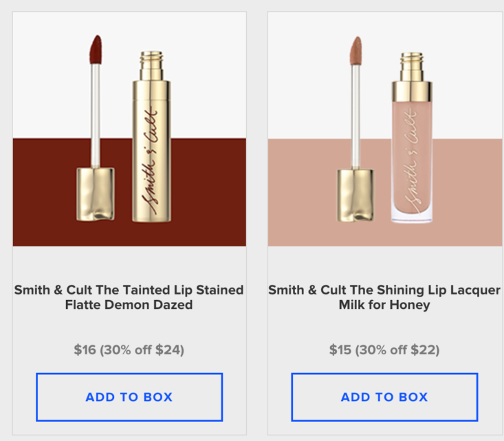504x441 pixels.
Task: Click the gold cap of the Demon Dazed wand
Action: coord(96,194)
